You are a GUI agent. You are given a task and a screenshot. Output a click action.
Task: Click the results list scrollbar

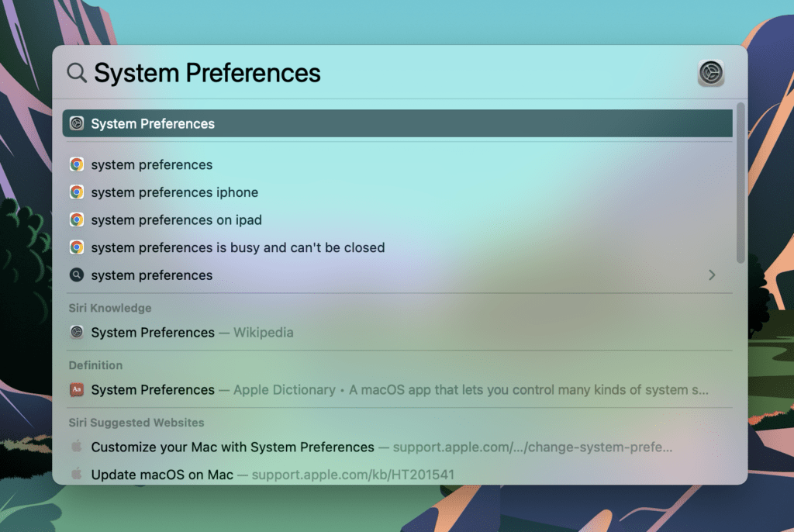740,183
